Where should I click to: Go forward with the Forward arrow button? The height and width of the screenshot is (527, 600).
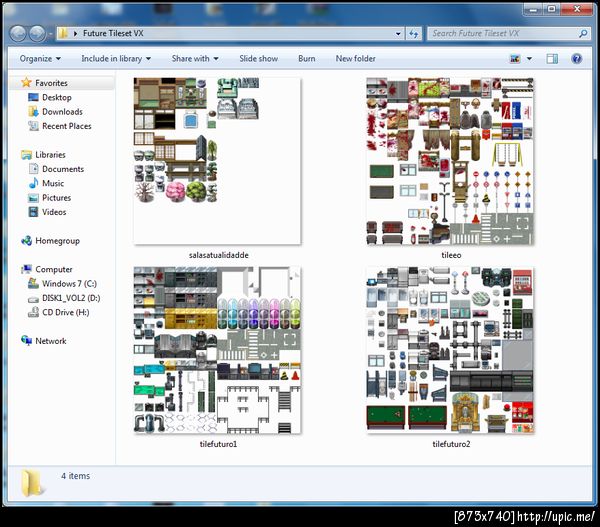pyautogui.click(x=37, y=34)
